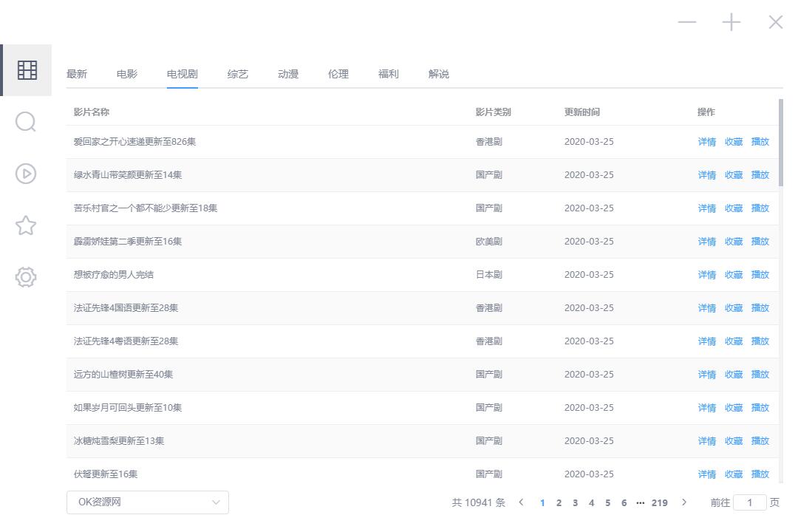Switch to the 福利 tab
This screenshot has height=532, width=798.
388,73
